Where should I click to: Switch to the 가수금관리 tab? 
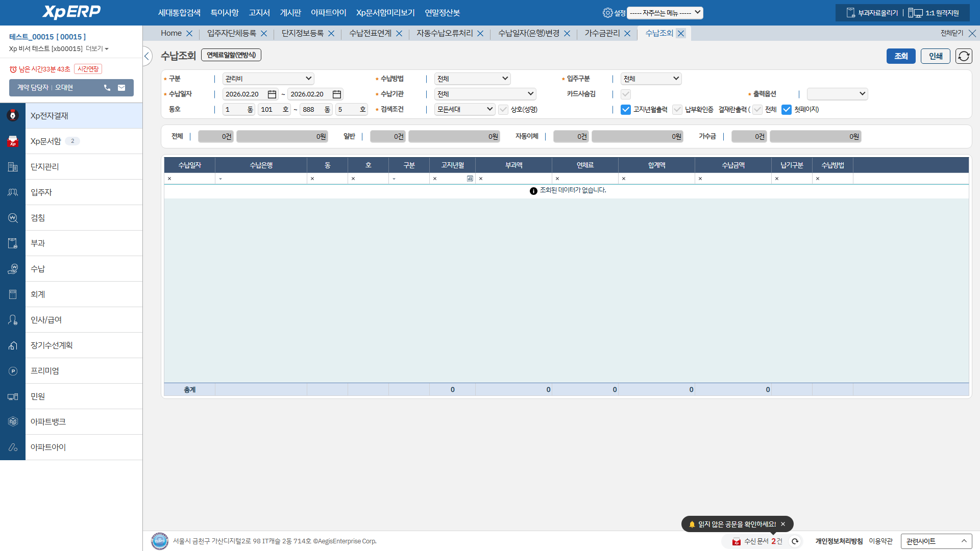pos(602,33)
